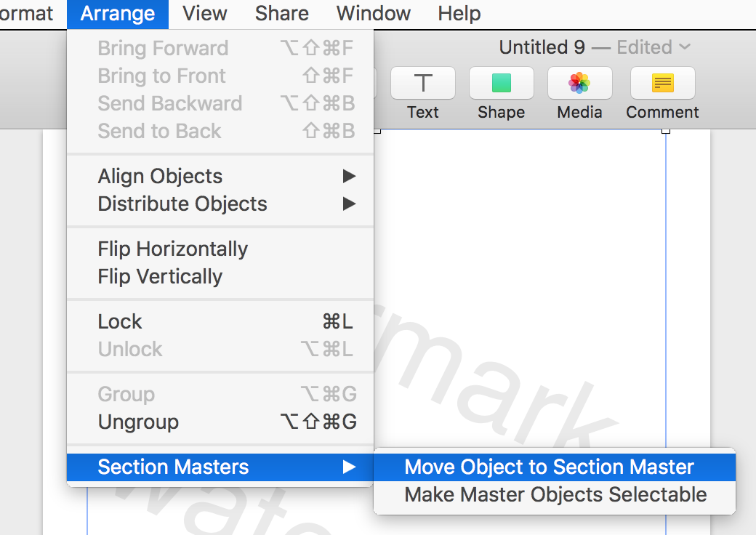Click the Text toolbar icon

click(422, 84)
